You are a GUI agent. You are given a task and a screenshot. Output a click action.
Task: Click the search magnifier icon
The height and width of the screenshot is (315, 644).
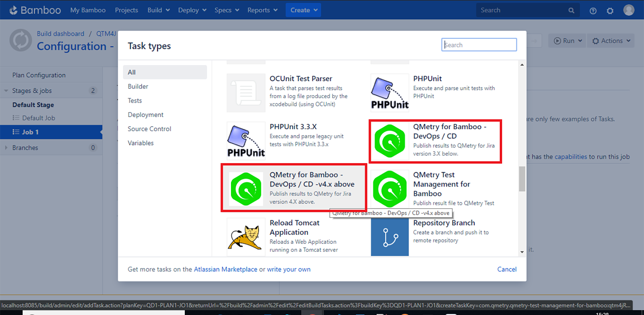(x=571, y=10)
